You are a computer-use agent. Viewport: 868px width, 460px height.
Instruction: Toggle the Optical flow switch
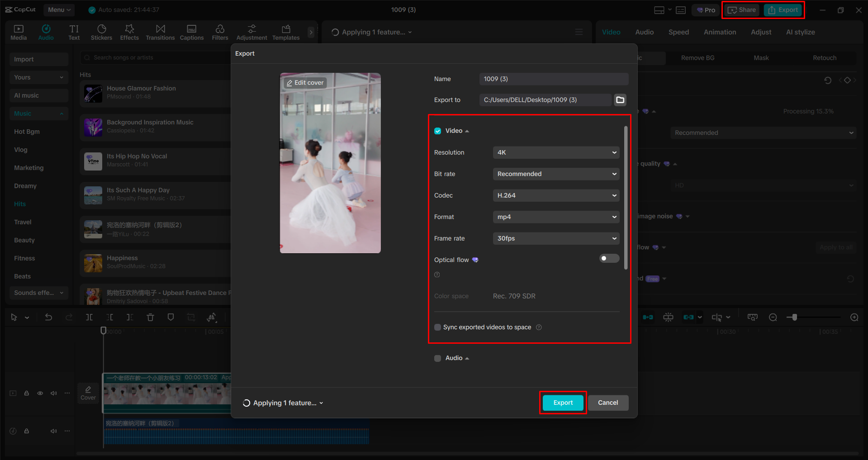coord(609,258)
